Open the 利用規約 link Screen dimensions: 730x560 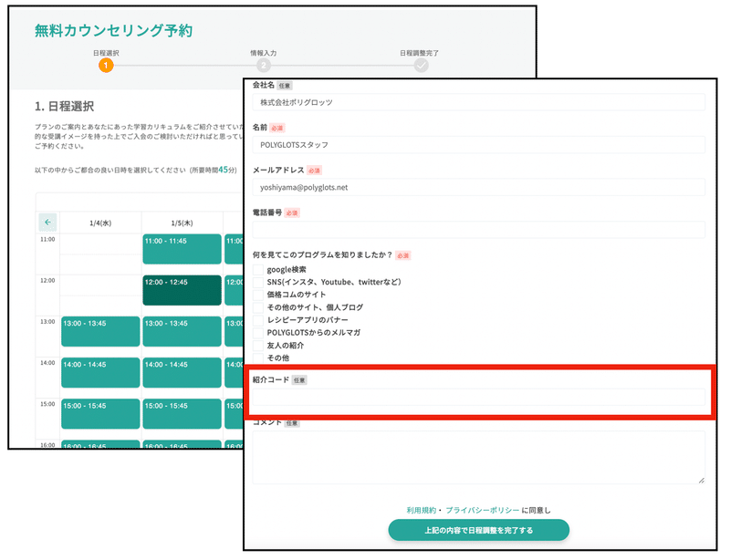(x=422, y=510)
